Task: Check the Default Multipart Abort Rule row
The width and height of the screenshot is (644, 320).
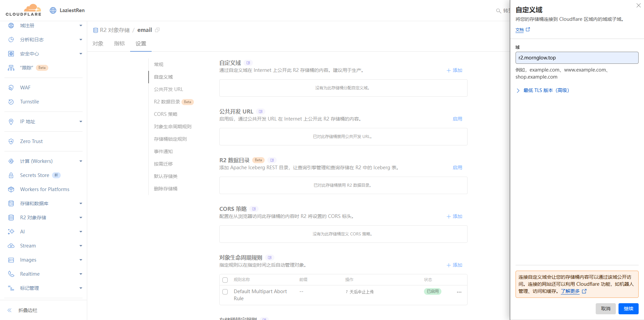Action: [x=225, y=292]
